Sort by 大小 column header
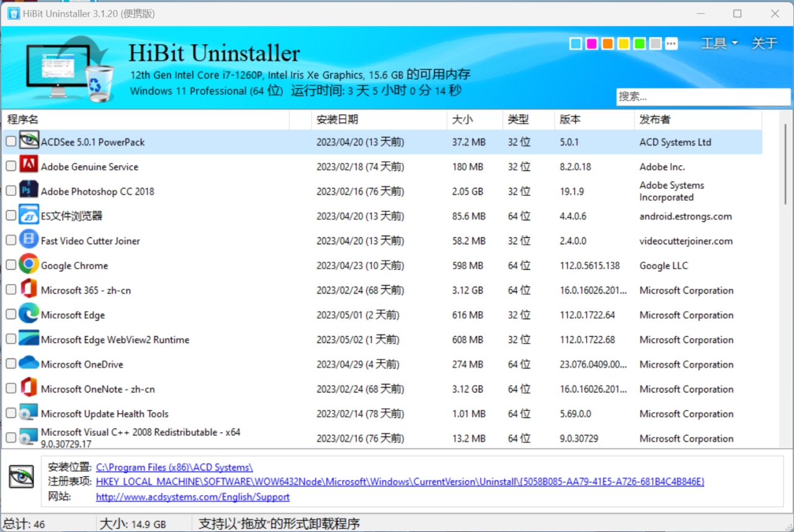 pyautogui.click(x=475, y=120)
